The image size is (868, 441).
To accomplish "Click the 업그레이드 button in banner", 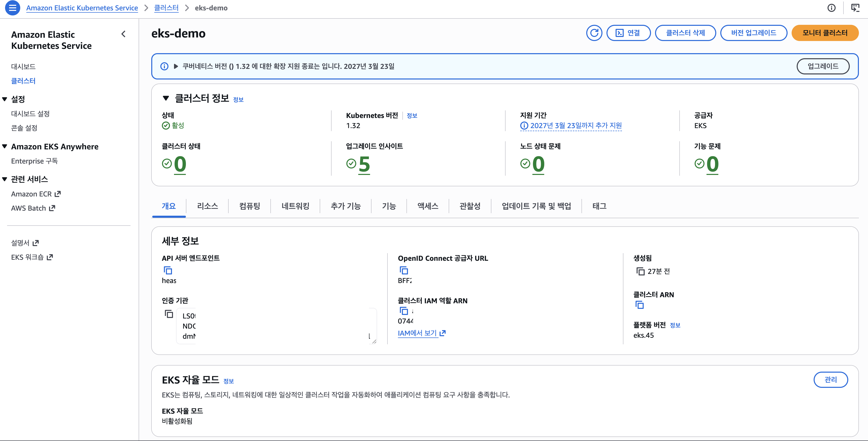I will [823, 66].
